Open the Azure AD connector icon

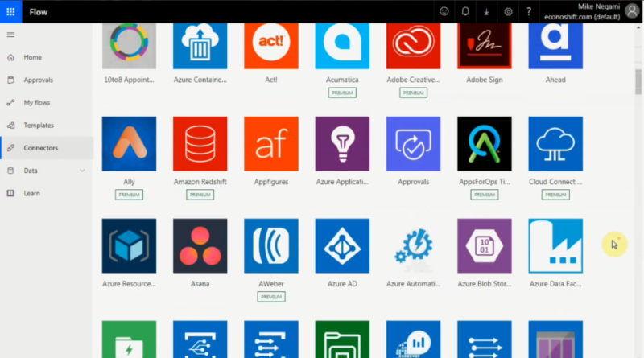click(342, 246)
